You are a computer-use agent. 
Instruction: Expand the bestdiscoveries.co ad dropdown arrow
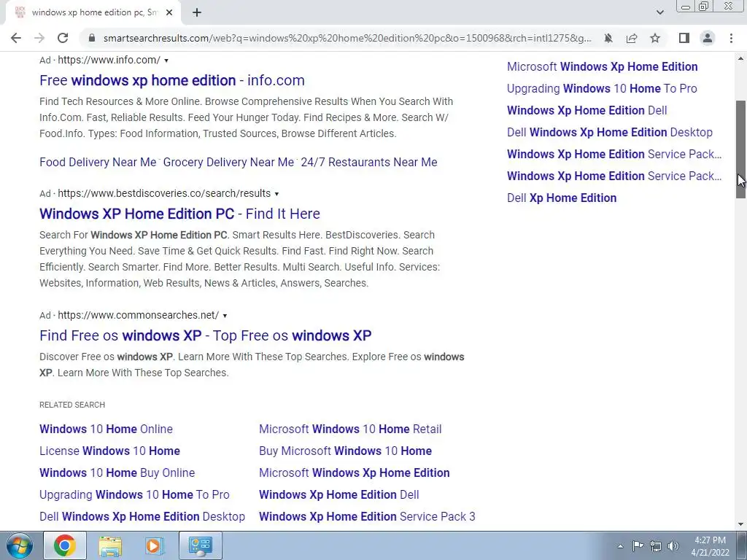[276, 194]
